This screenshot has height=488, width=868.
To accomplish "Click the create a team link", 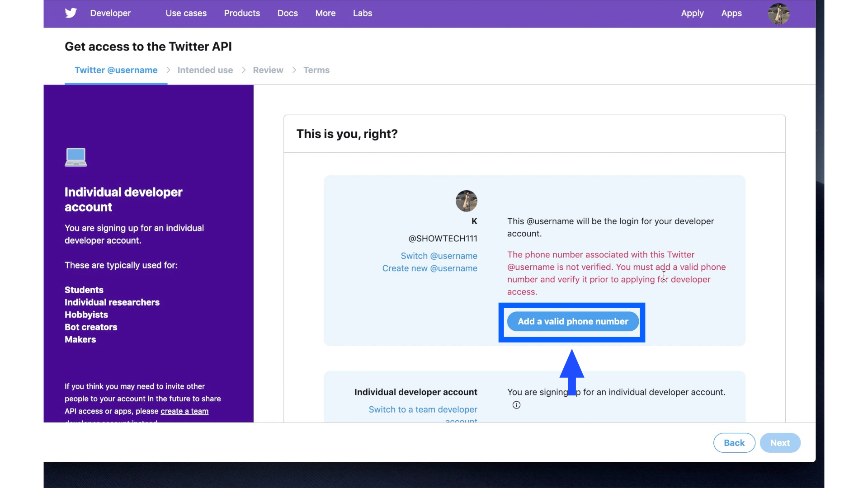I will click(184, 411).
